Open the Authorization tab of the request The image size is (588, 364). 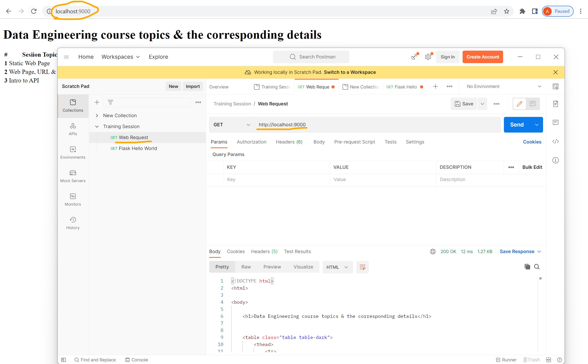point(251,142)
